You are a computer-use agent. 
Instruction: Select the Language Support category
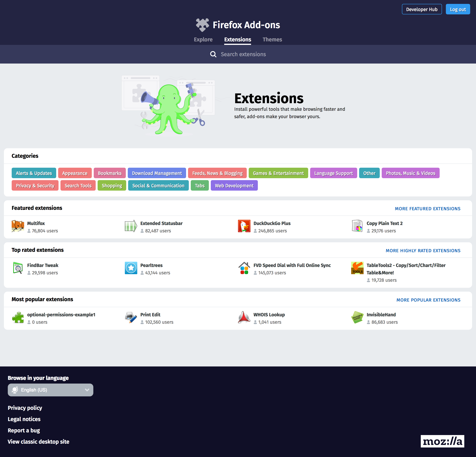pos(334,173)
